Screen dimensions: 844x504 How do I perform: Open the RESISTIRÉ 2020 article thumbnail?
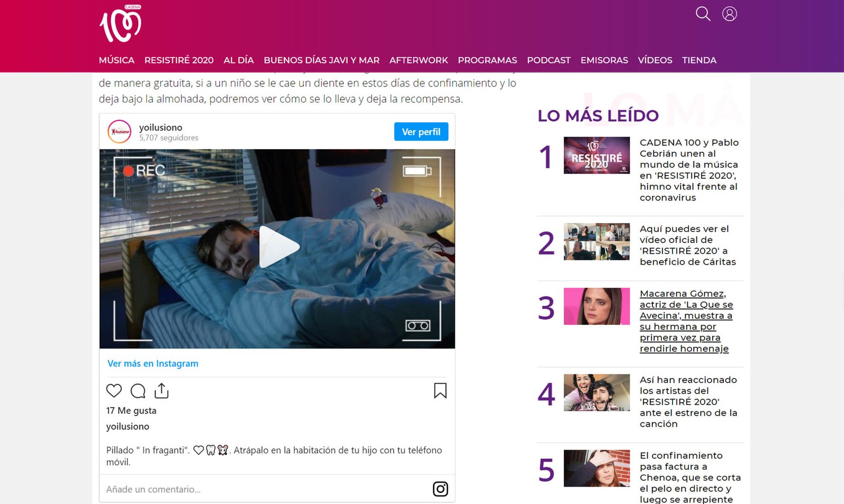597,156
